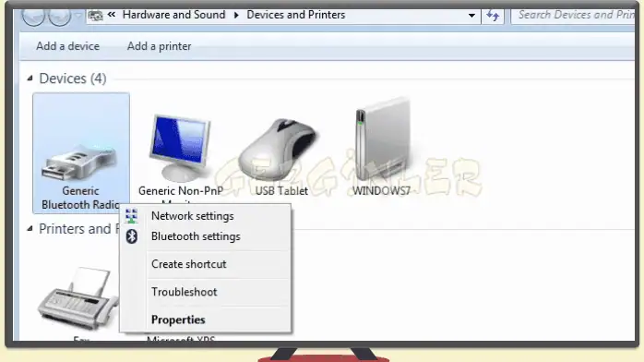Go forward with the Forward arrow button
This screenshot has height=362, width=644.
tap(60, 17)
